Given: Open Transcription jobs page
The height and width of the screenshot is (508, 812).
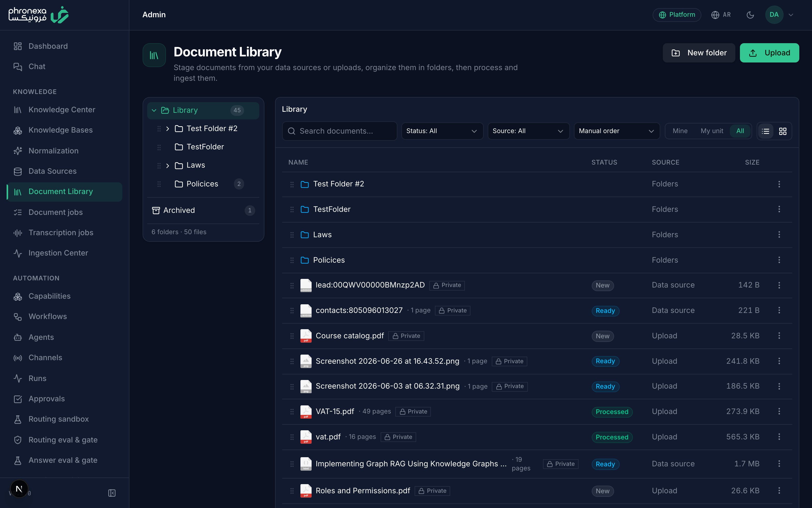Looking at the screenshot, I should coord(64,232).
